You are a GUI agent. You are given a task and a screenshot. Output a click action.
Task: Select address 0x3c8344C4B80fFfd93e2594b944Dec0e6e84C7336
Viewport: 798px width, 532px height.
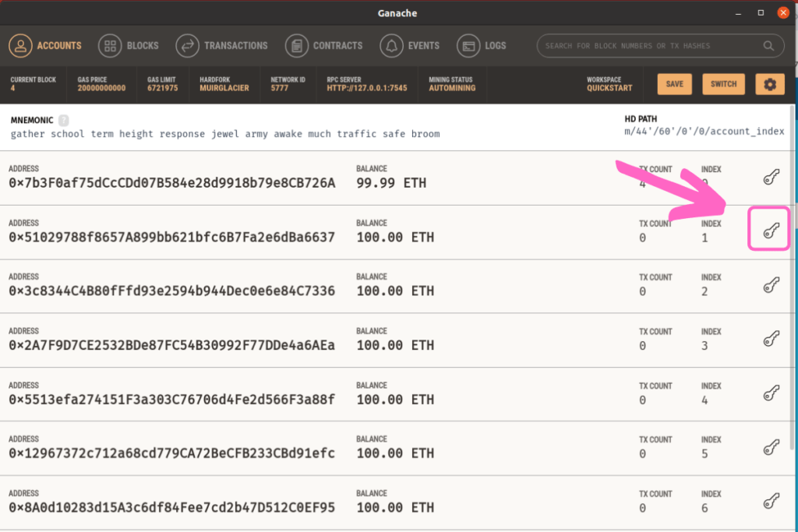point(172,291)
